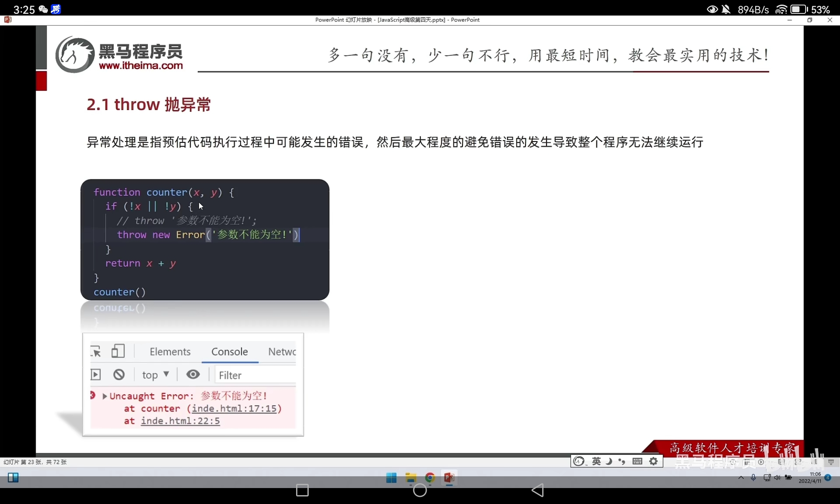Toggle the live expression eye icon
This screenshot has width=840, height=504.
pyautogui.click(x=193, y=374)
